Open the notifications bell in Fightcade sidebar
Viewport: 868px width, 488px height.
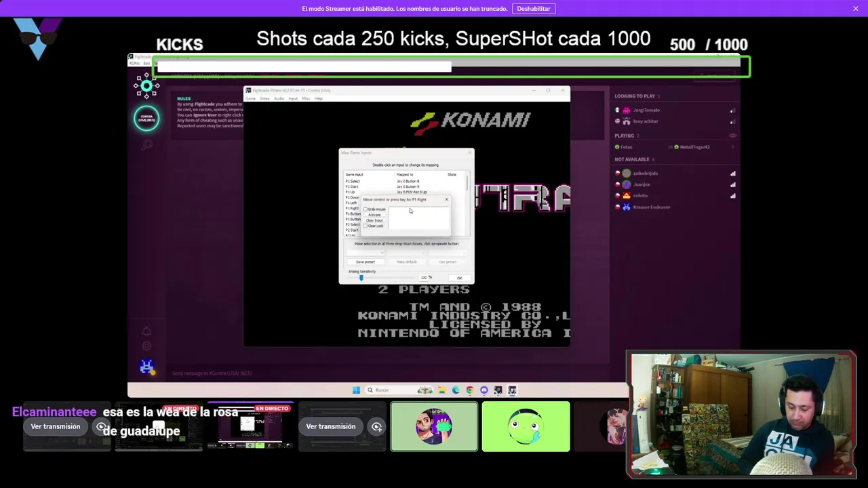[x=146, y=331]
